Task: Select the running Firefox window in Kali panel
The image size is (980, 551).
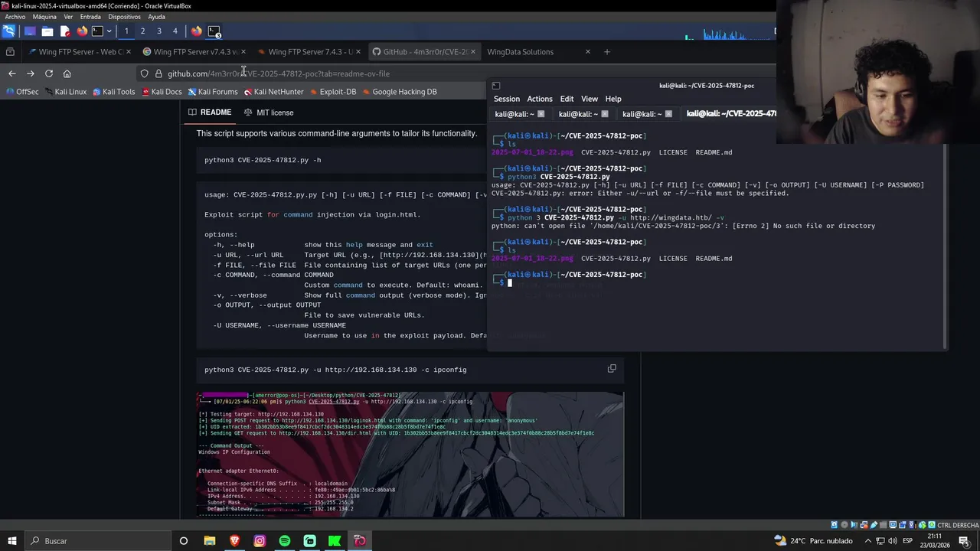Action: click(x=197, y=31)
